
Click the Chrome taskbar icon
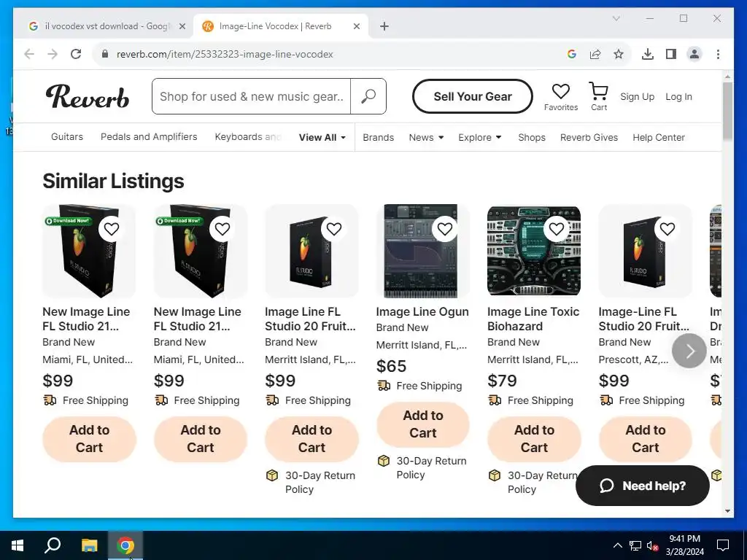coord(125,545)
